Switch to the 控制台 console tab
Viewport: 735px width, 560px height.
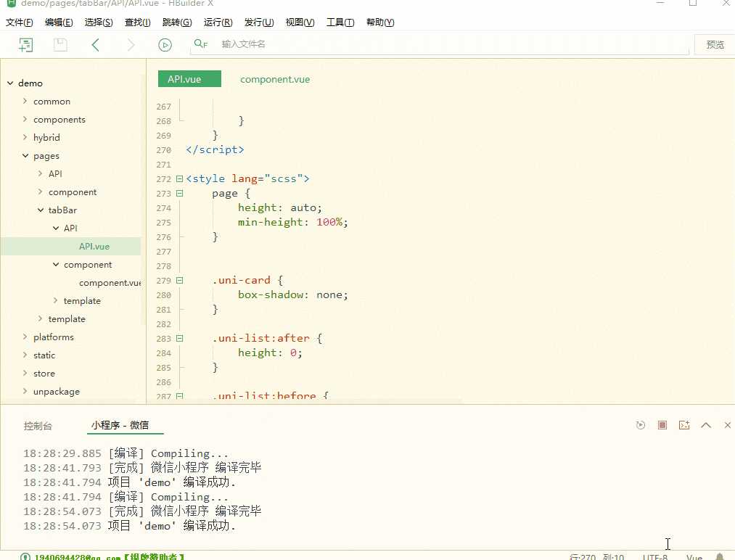(38, 426)
